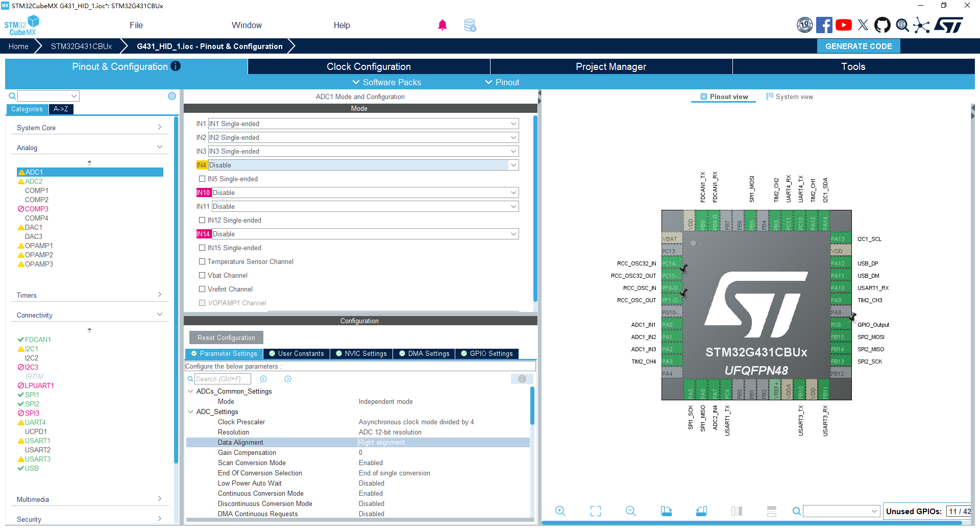
Task: Open the Software Packs dropdown menu
Action: pyautogui.click(x=386, y=82)
